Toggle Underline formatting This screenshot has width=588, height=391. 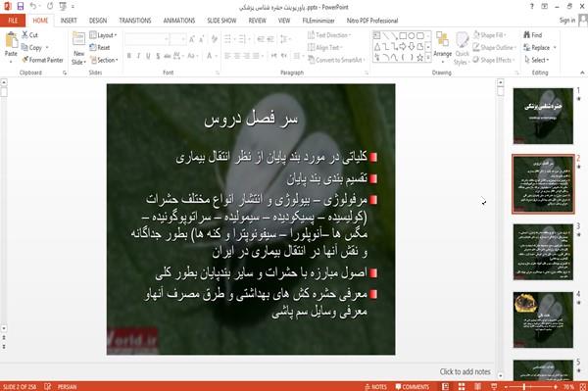click(x=149, y=56)
